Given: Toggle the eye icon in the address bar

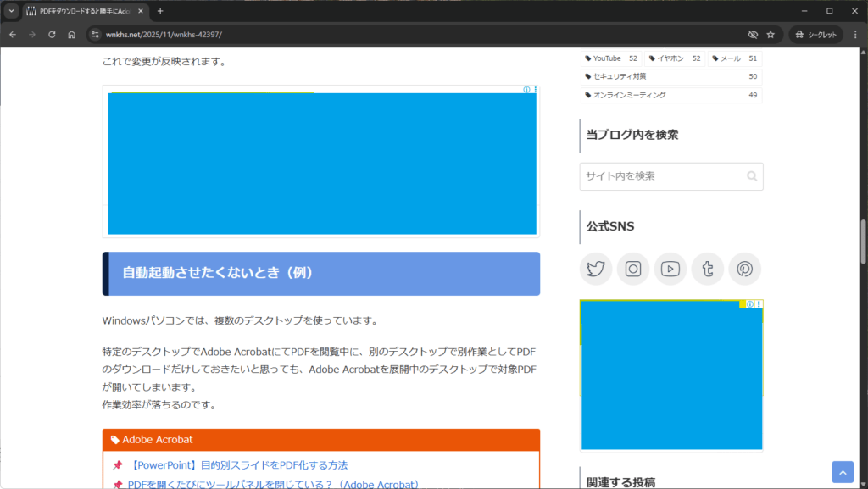Looking at the screenshot, I should coord(752,35).
